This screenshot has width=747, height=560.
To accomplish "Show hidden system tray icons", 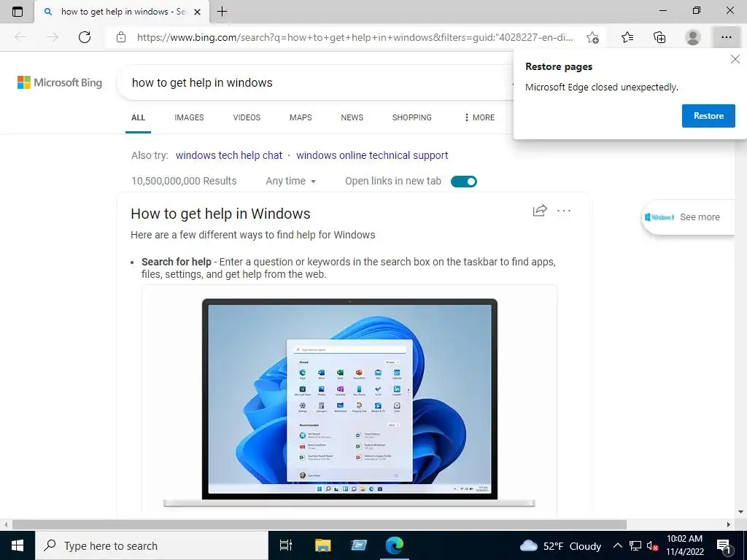I will [617, 545].
